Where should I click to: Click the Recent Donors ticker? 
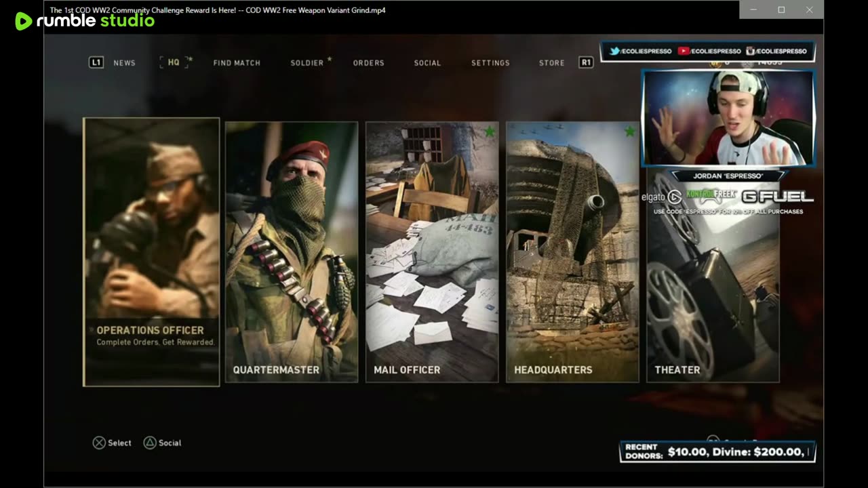point(717,451)
